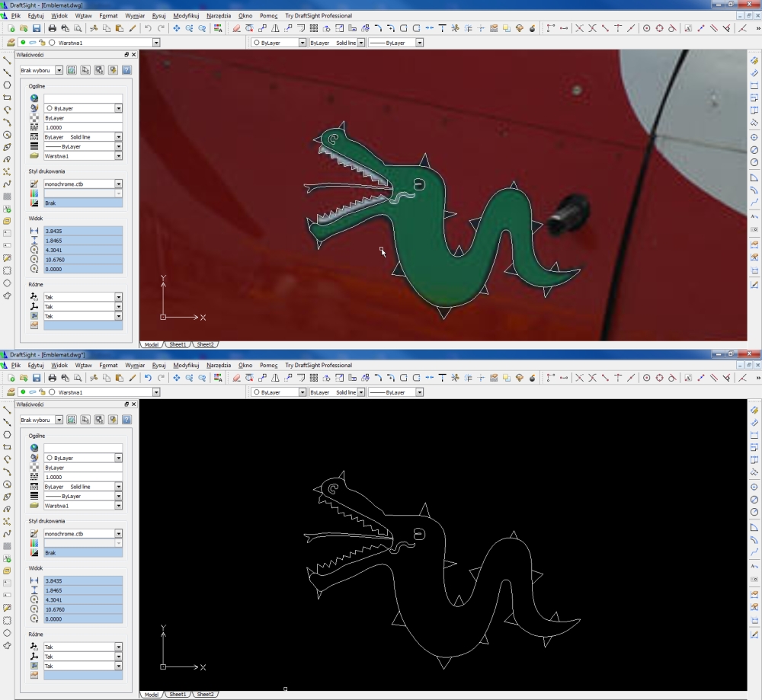The image size is (762, 700).
Task: Open the Modyfikuj menu in top window
Action: (x=186, y=15)
